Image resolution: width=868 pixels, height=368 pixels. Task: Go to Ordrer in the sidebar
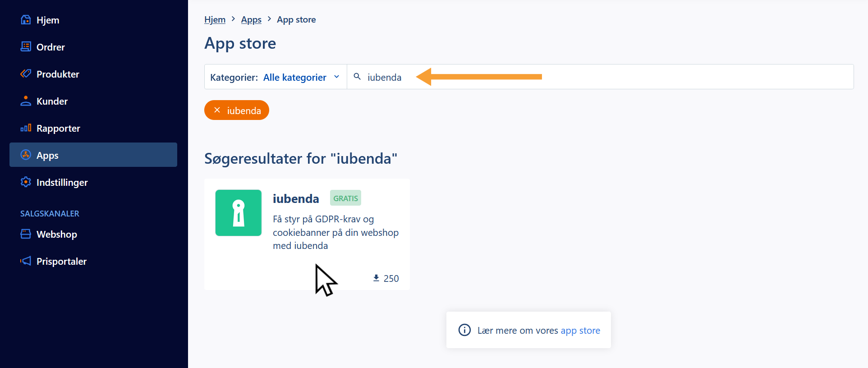tap(51, 47)
